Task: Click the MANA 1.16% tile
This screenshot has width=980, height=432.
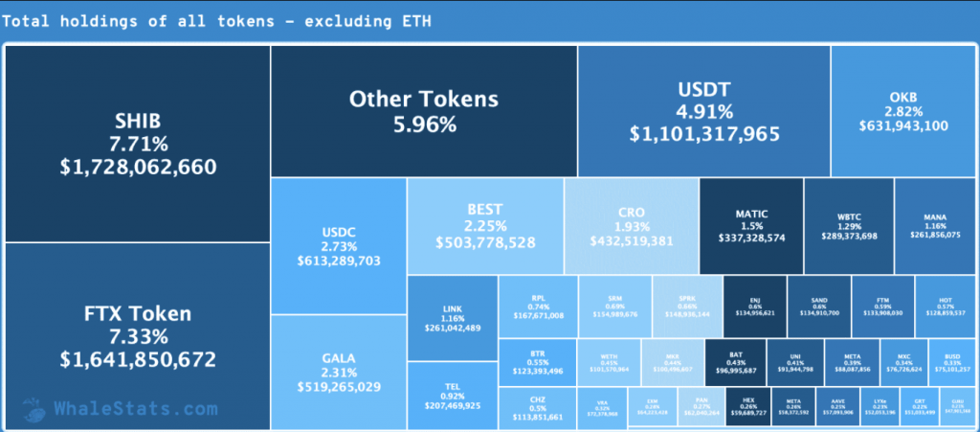Action: pyautogui.click(x=934, y=226)
